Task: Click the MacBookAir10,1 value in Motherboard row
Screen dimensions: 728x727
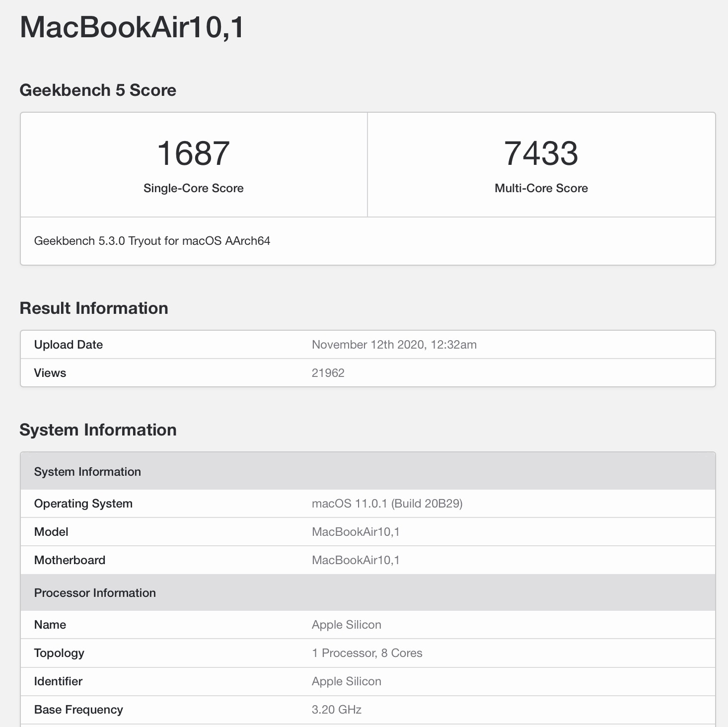Action: (x=356, y=560)
